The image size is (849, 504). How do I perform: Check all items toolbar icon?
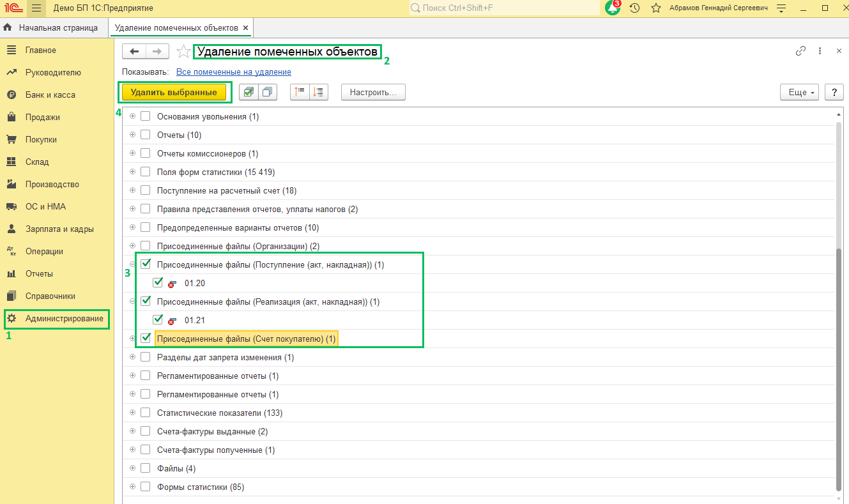click(x=248, y=92)
